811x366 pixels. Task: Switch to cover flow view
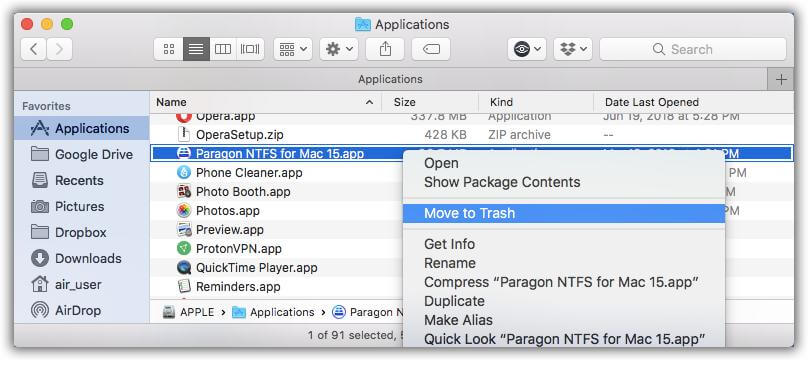click(x=250, y=49)
